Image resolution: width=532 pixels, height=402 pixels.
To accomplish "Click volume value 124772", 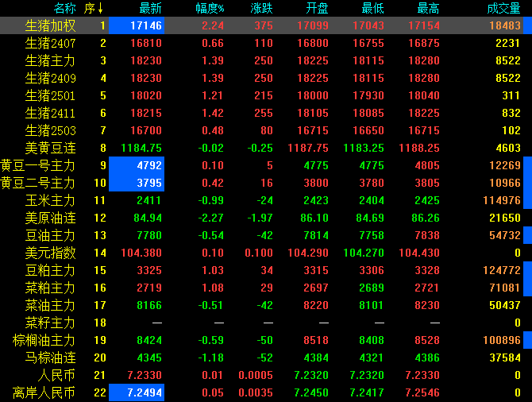I will [x=502, y=270].
